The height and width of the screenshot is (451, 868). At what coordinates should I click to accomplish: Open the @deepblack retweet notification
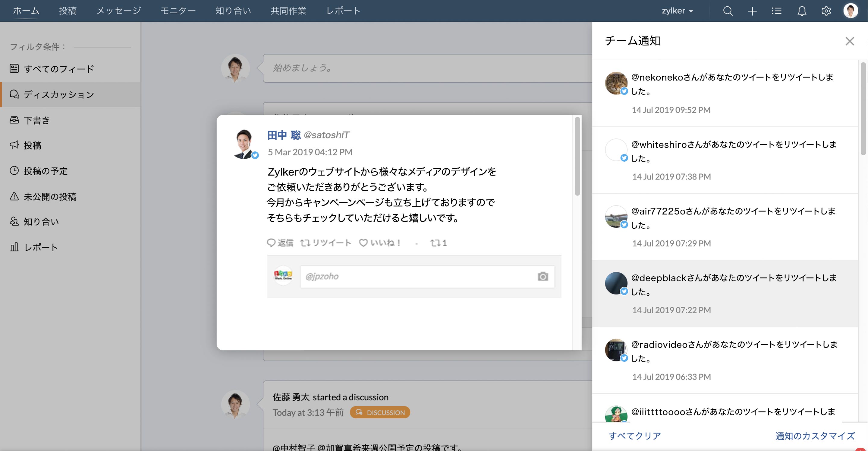point(725,294)
